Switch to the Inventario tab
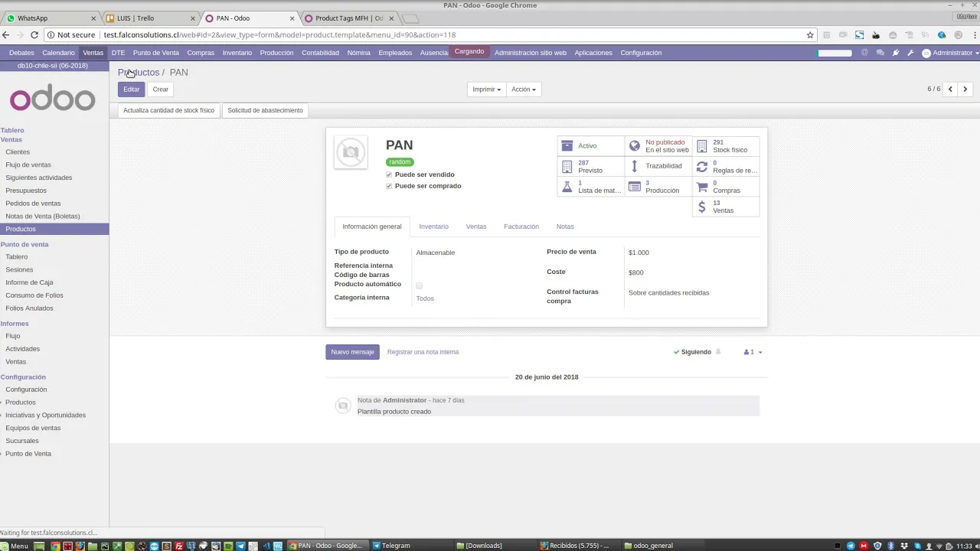The height and width of the screenshot is (551, 980). 433,227
